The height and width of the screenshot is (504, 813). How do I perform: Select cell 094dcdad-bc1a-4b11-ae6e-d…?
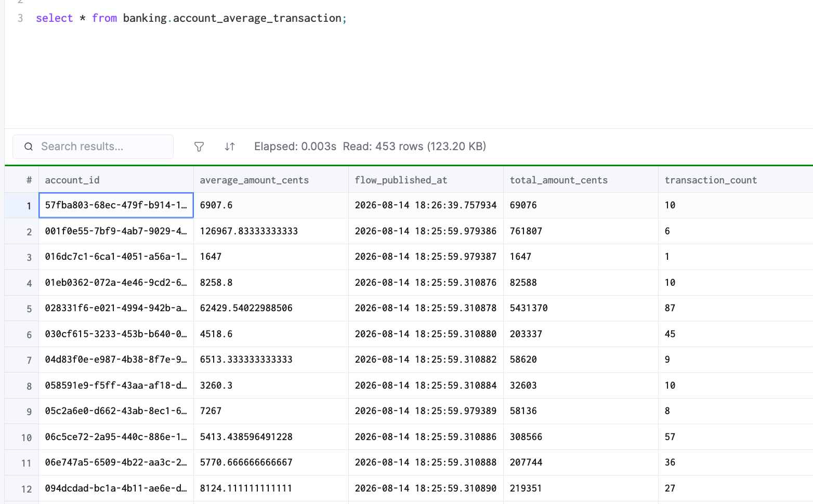[x=116, y=488]
